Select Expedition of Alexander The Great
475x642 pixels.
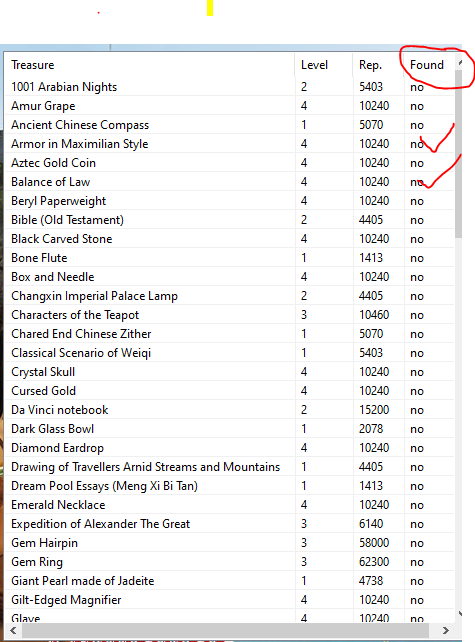coord(230,524)
